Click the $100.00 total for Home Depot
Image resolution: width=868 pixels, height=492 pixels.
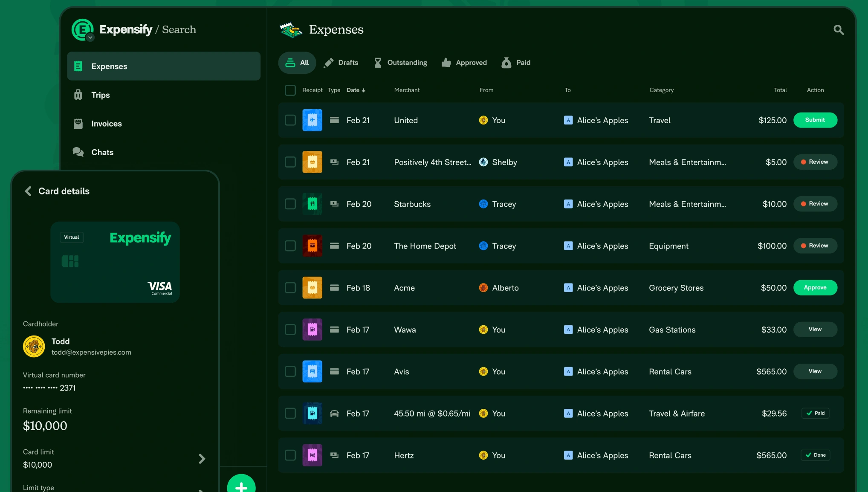coord(772,246)
